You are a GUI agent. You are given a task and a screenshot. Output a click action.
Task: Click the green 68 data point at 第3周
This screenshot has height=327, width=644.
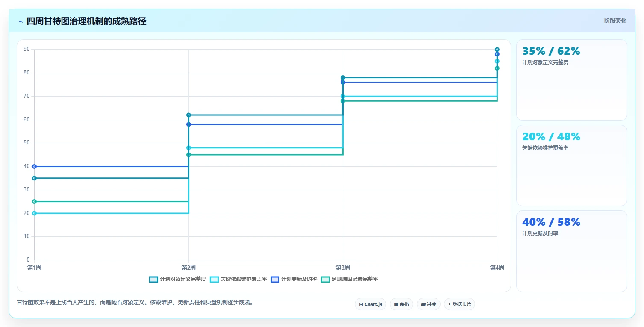coord(343,101)
